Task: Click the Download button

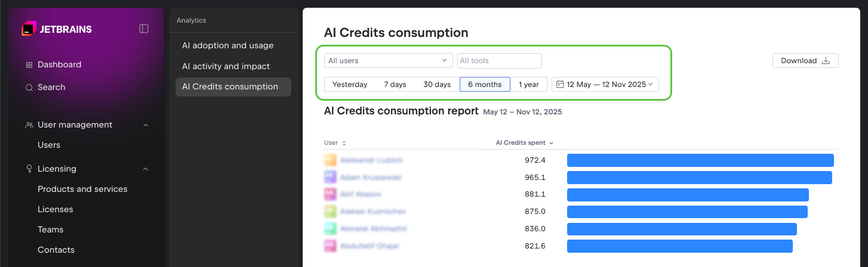Action: click(x=805, y=61)
